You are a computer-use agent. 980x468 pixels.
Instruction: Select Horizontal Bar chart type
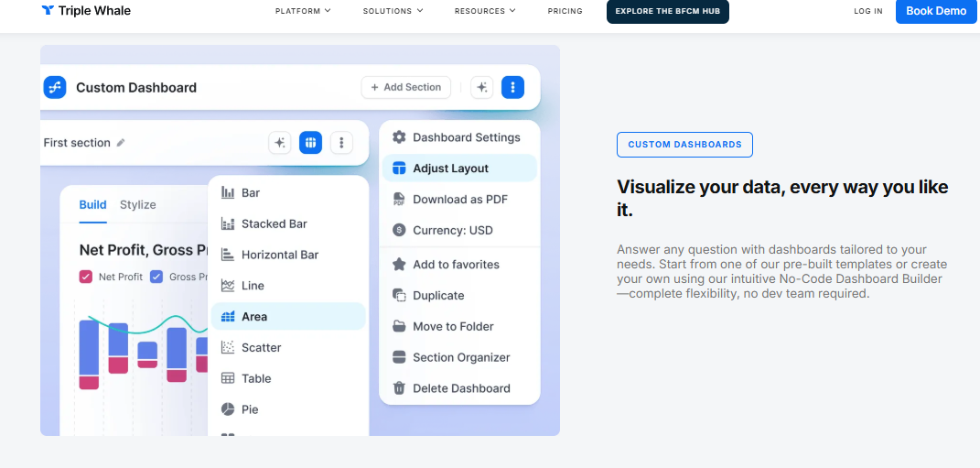coord(288,255)
